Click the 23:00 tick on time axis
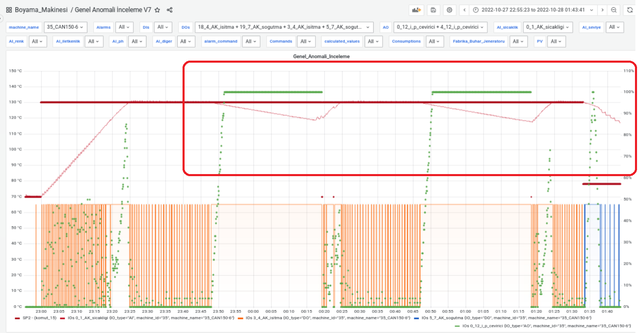The width and height of the screenshot is (644, 333). (41, 311)
